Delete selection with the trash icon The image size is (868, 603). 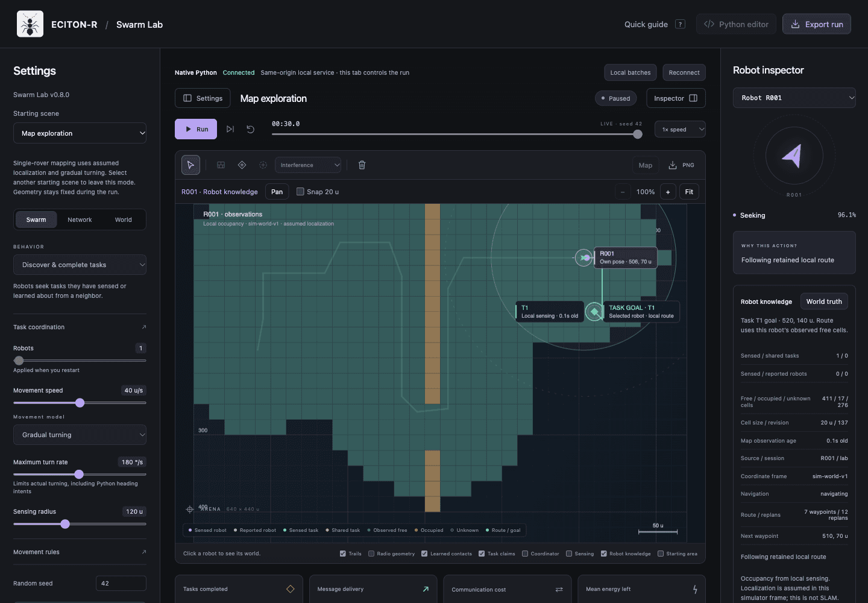click(x=362, y=165)
